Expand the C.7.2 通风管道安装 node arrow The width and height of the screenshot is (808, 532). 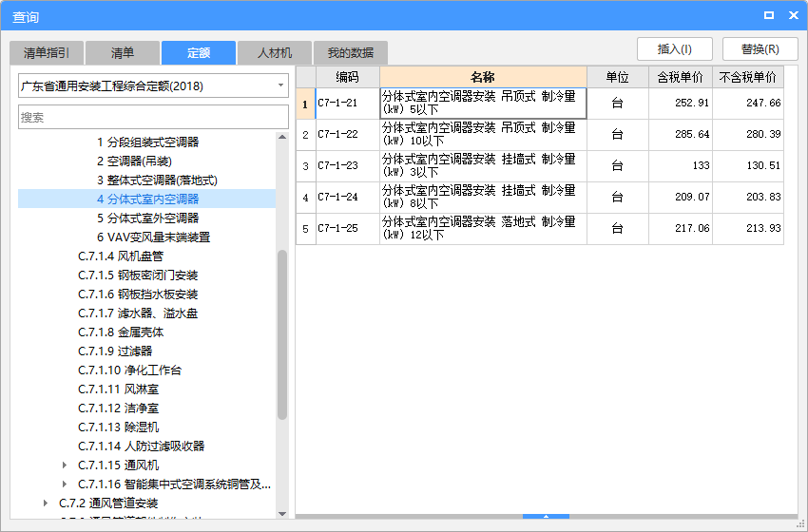[46, 503]
